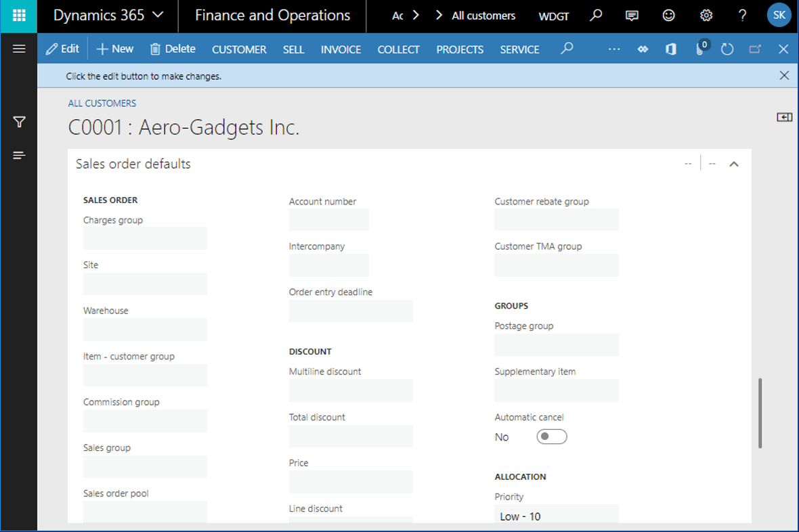
Task: Click the Item - customer group field
Action: click(x=145, y=375)
